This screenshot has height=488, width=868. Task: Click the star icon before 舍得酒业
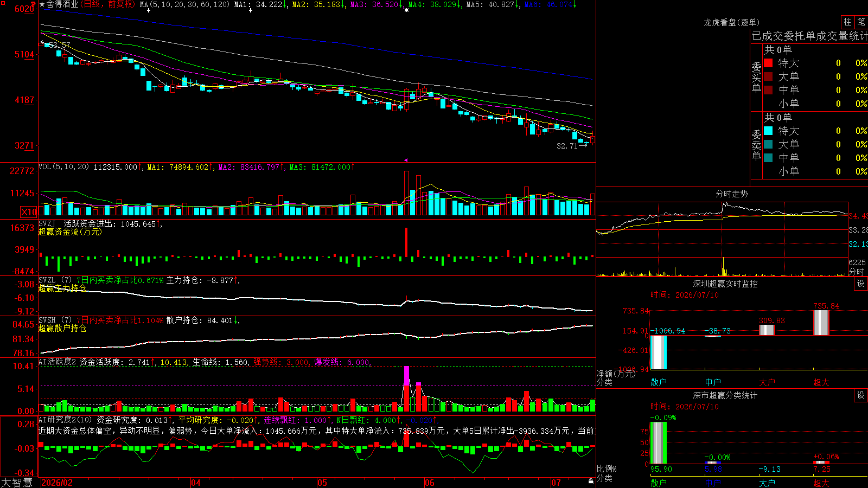tap(42, 4)
